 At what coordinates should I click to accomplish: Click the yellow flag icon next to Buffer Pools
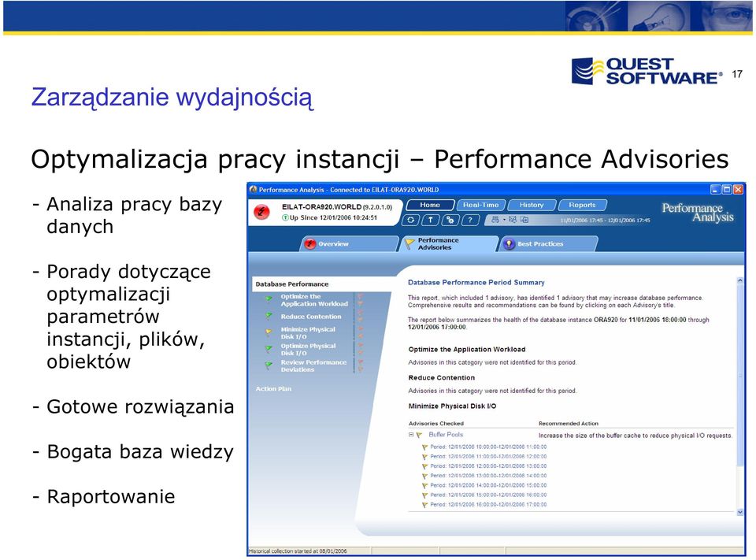(420, 435)
